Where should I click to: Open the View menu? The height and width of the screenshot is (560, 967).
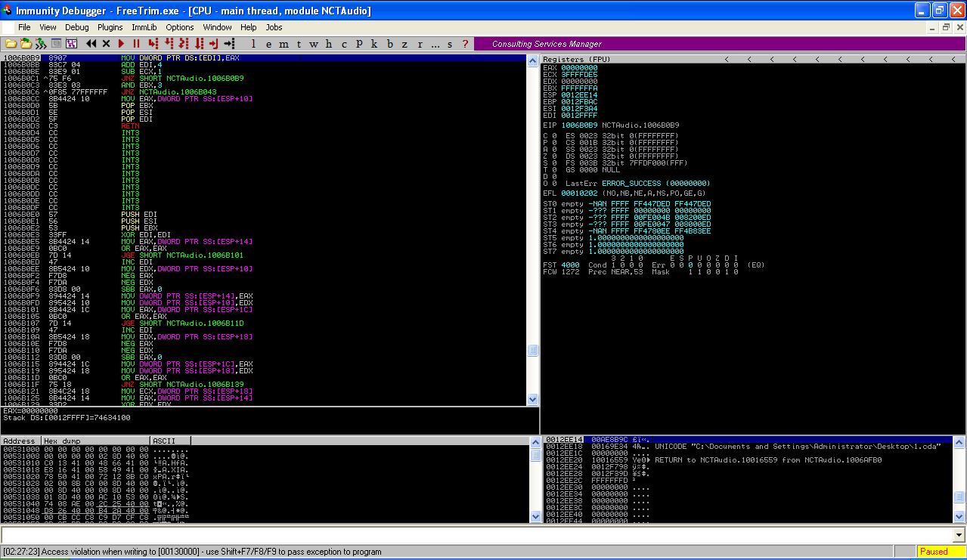click(48, 27)
